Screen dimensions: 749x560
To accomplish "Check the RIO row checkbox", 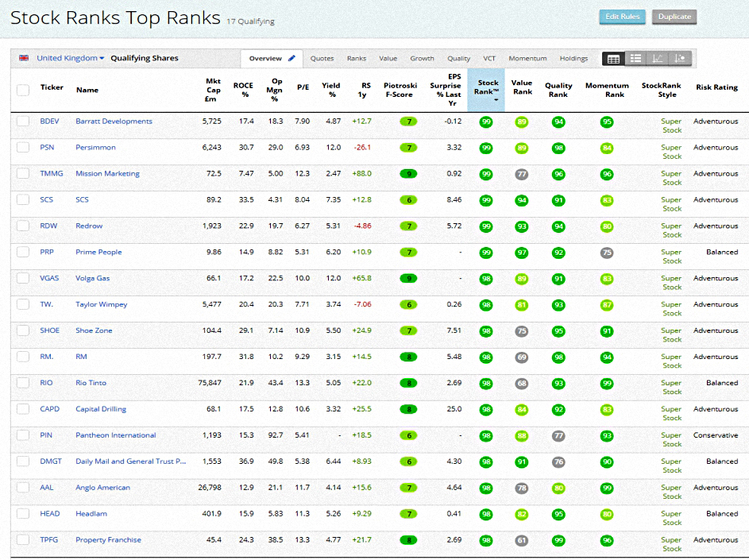I will coord(23,383).
